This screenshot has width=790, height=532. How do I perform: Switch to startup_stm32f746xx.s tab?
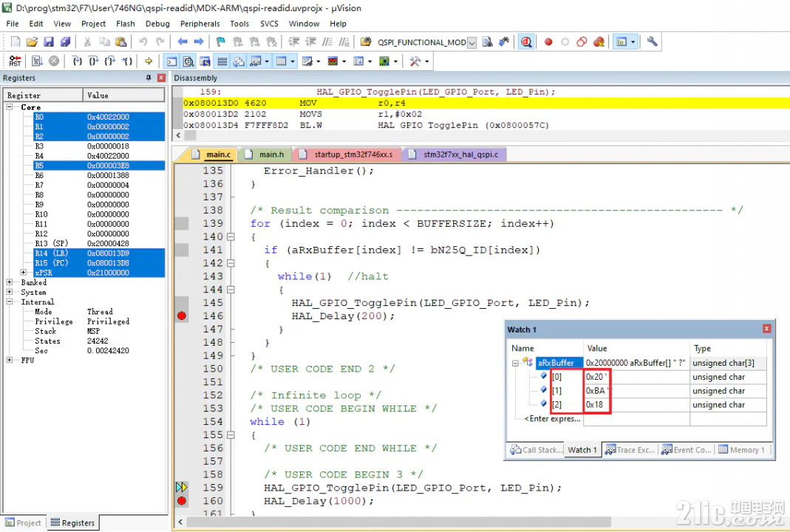click(x=347, y=154)
